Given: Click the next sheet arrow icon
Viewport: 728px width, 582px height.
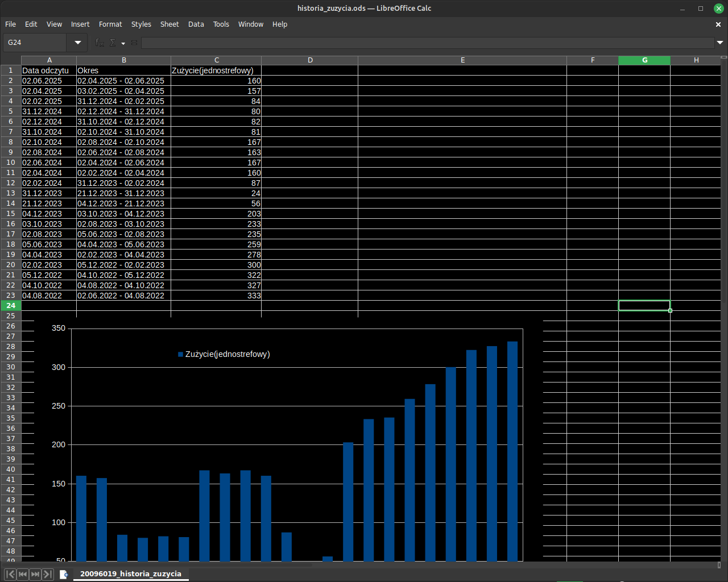Looking at the screenshot, I should click(x=35, y=574).
